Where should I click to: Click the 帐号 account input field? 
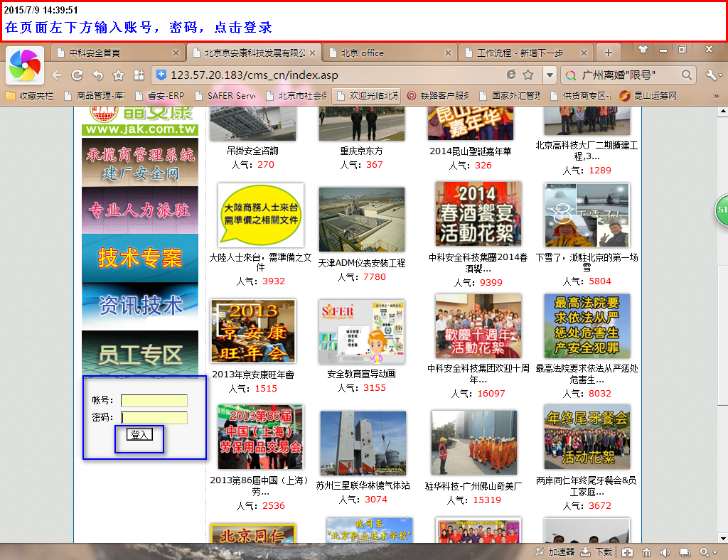tap(154, 401)
